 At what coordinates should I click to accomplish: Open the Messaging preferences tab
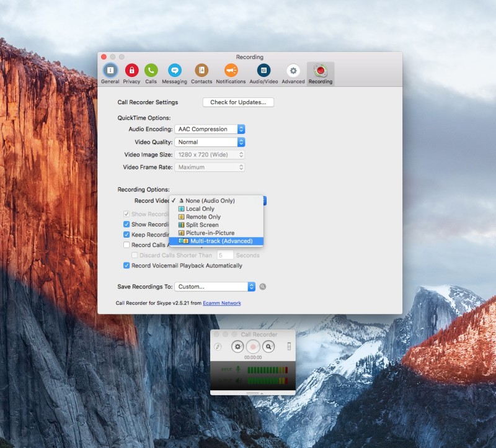[x=174, y=73]
